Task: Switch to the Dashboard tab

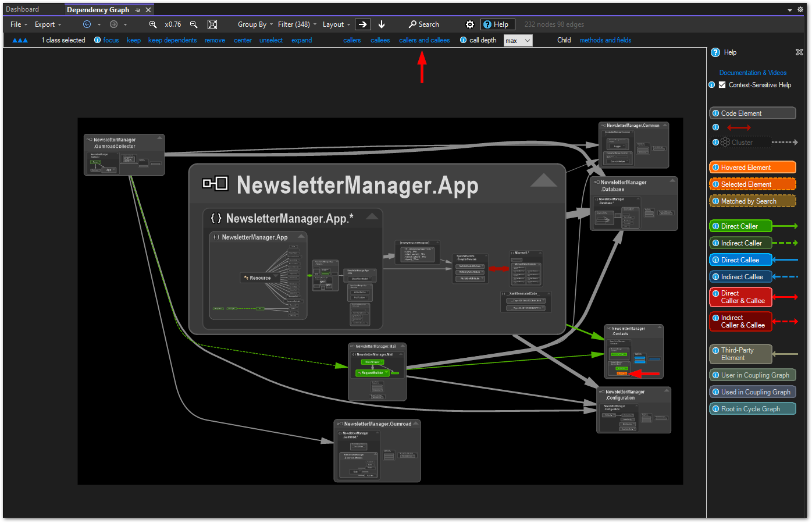Action: (x=23, y=9)
